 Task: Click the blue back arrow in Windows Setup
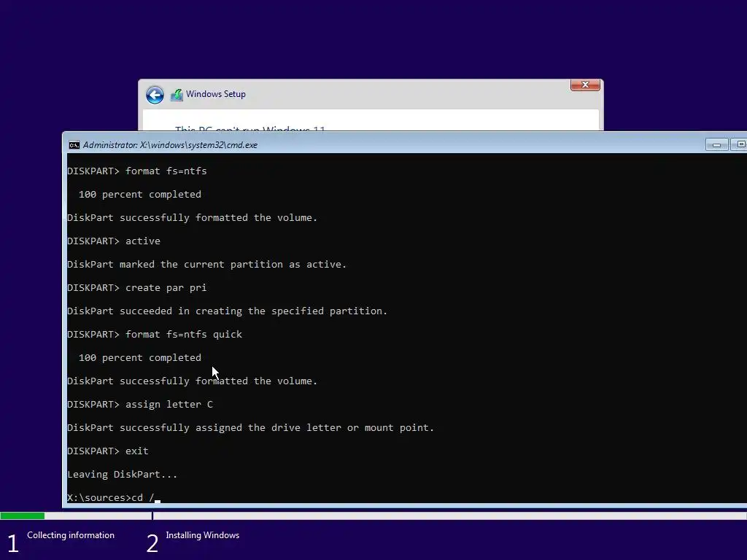(x=155, y=95)
